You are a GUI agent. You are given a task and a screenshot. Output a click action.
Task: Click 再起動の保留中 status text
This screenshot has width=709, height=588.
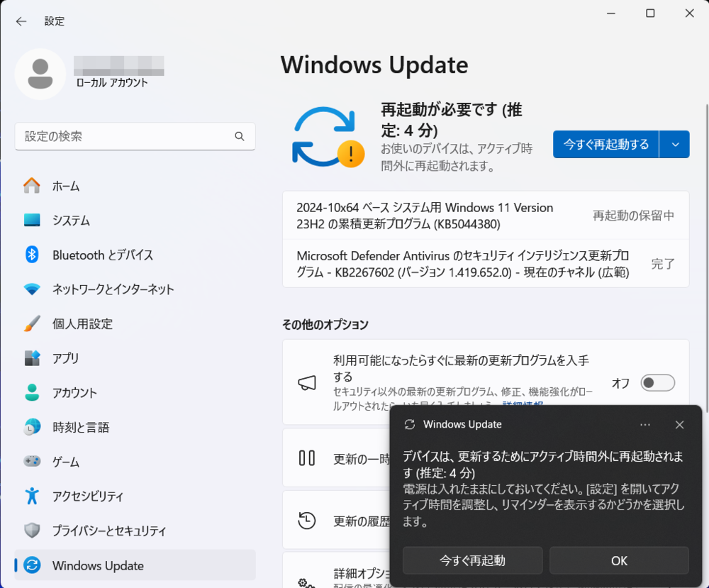pyautogui.click(x=633, y=216)
